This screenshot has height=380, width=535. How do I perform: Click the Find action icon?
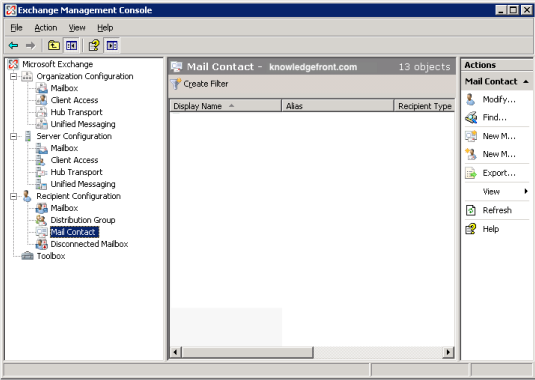[x=471, y=118]
